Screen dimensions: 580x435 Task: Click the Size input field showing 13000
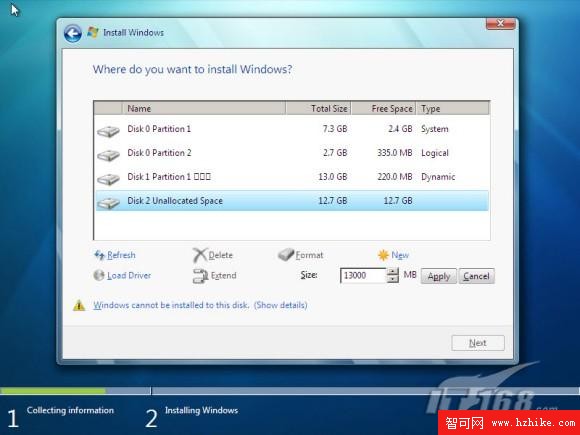(363, 276)
